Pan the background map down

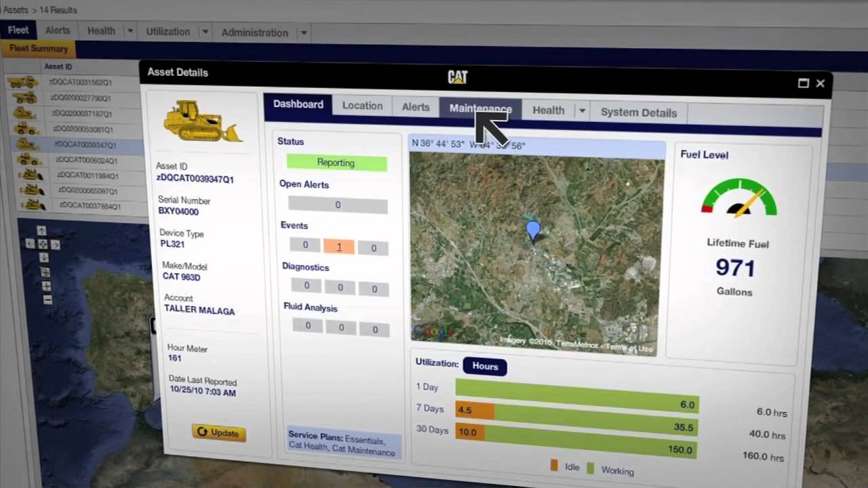pyautogui.click(x=44, y=258)
